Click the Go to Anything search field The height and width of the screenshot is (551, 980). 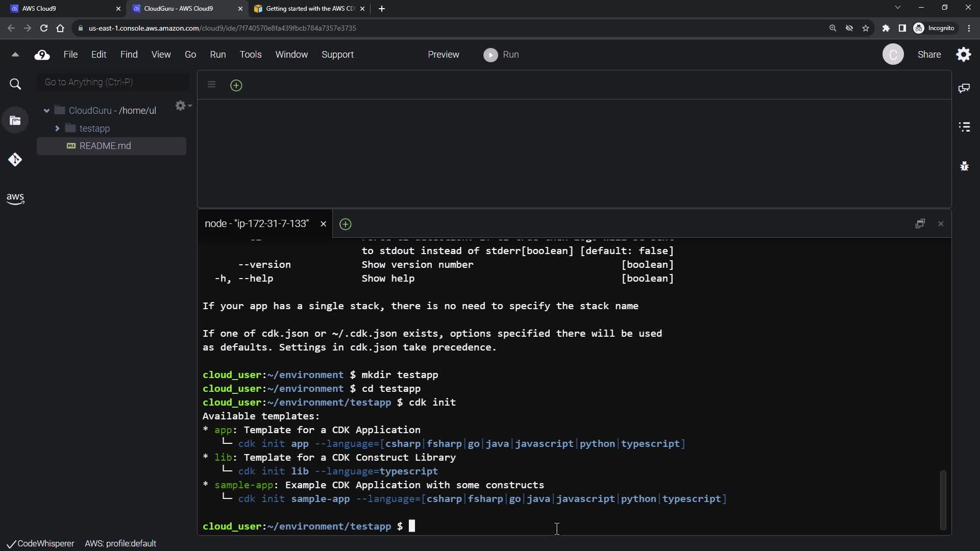(113, 82)
